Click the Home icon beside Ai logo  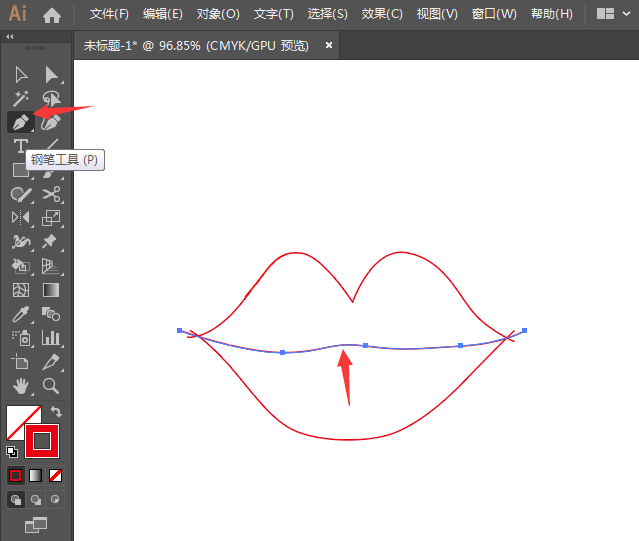52,15
